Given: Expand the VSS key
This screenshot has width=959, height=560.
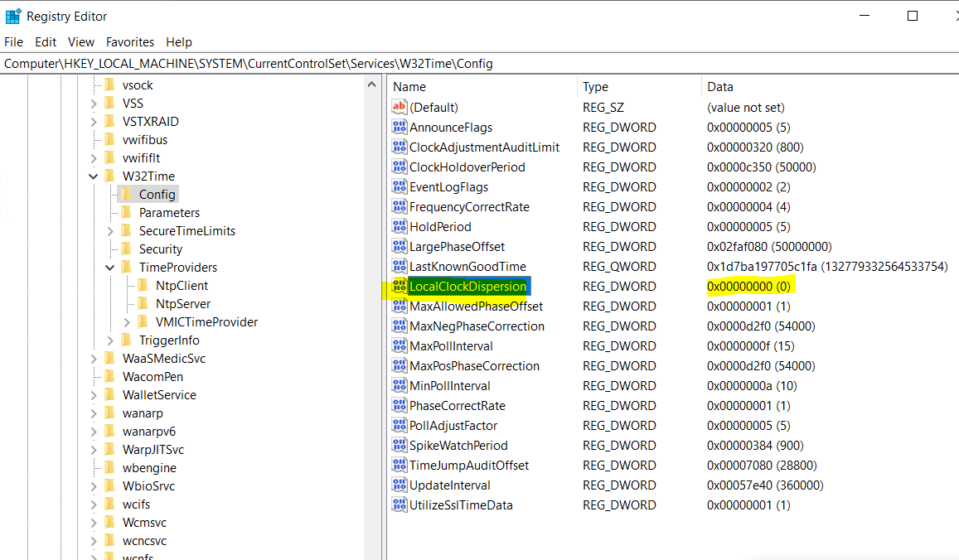Looking at the screenshot, I should pyautogui.click(x=94, y=104).
